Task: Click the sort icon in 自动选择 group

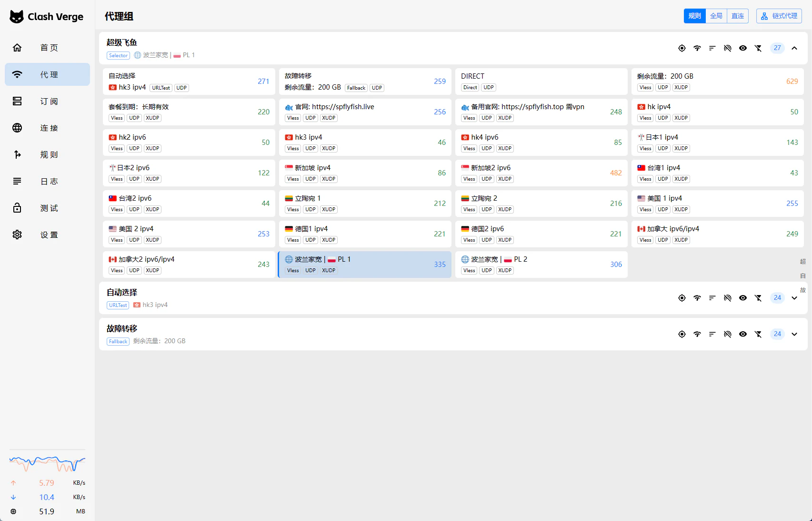Action: coord(712,298)
